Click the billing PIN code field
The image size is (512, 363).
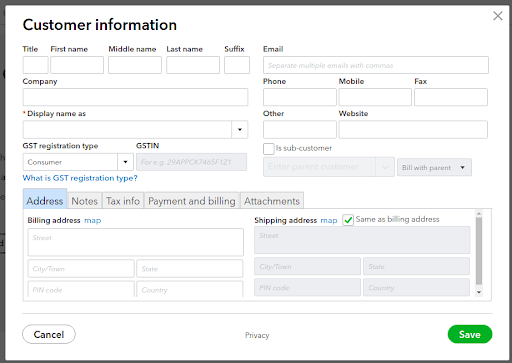[81, 289]
